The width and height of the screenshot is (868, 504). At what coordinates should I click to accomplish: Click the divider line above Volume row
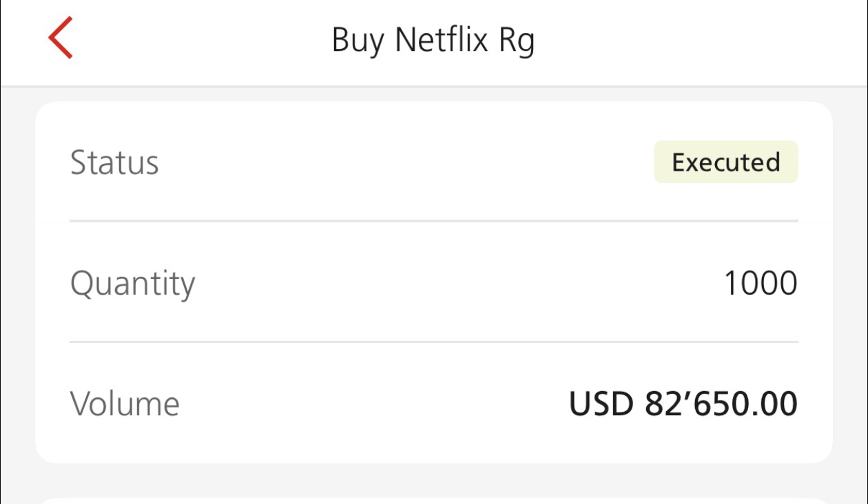(434, 342)
